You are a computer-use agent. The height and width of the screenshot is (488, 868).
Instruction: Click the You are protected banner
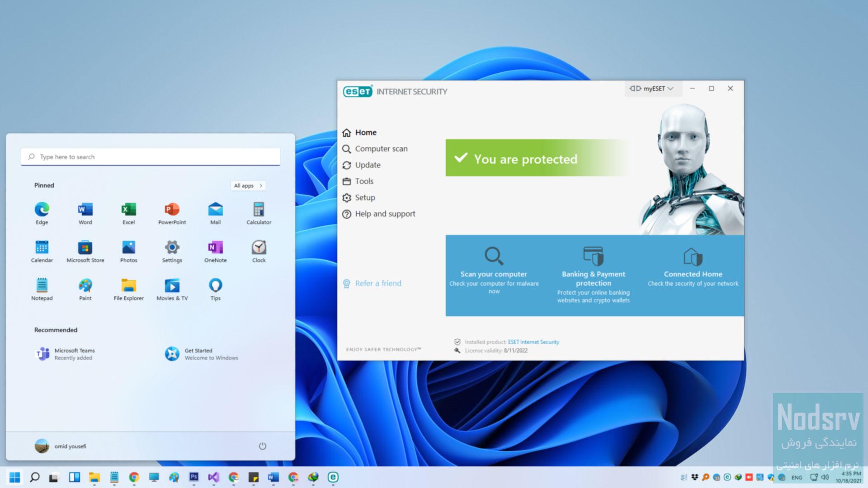[x=538, y=158]
